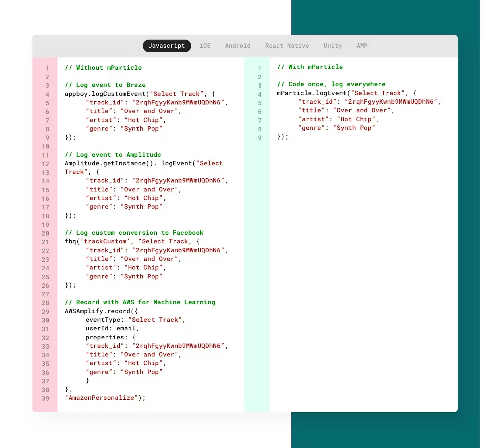This screenshot has height=448, width=490.
Task: Select the Record with AWS comment
Action: coord(140,302)
